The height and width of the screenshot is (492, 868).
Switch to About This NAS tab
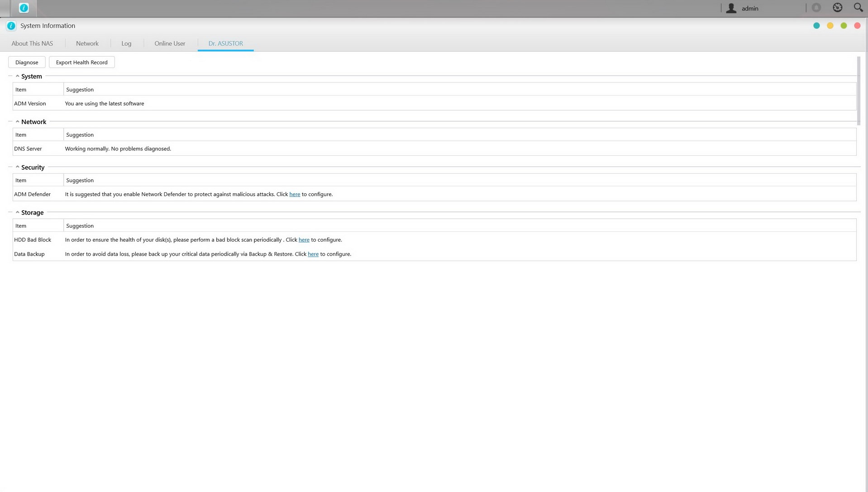[32, 43]
